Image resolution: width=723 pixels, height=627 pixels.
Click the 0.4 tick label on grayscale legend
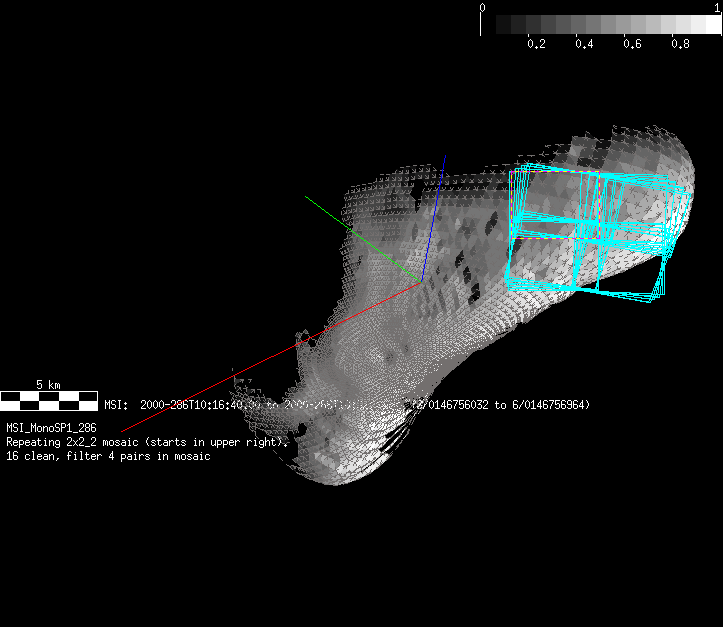pos(584,44)
